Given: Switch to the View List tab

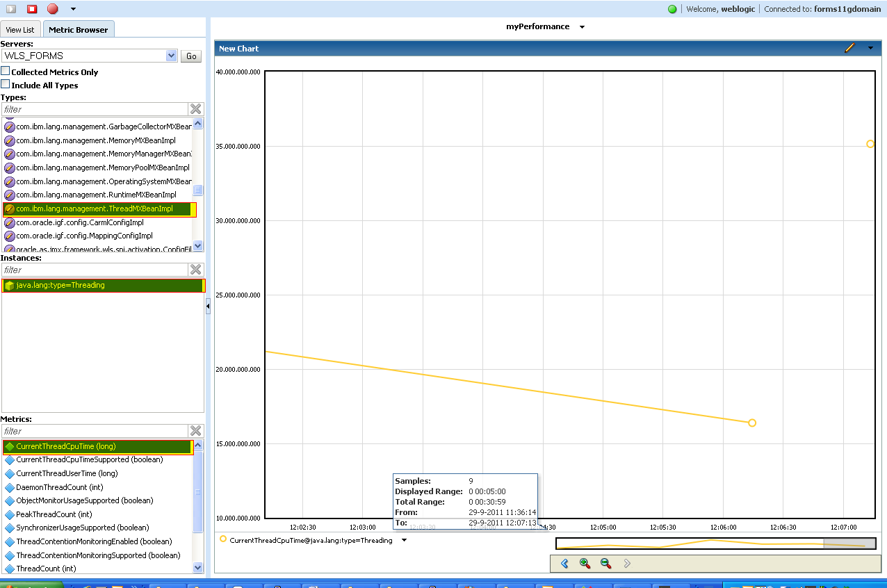Looking at the screenshot, I should (20, 30).
